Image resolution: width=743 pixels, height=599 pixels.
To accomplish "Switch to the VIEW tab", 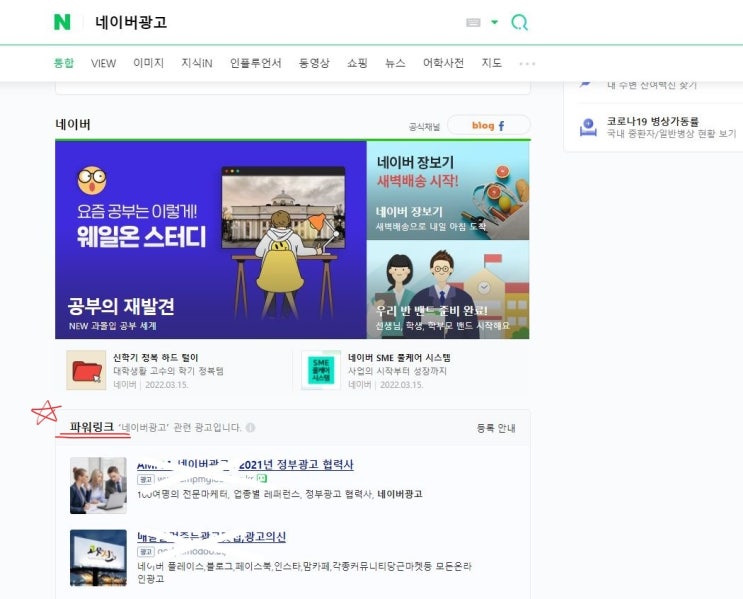I will 103,63.
